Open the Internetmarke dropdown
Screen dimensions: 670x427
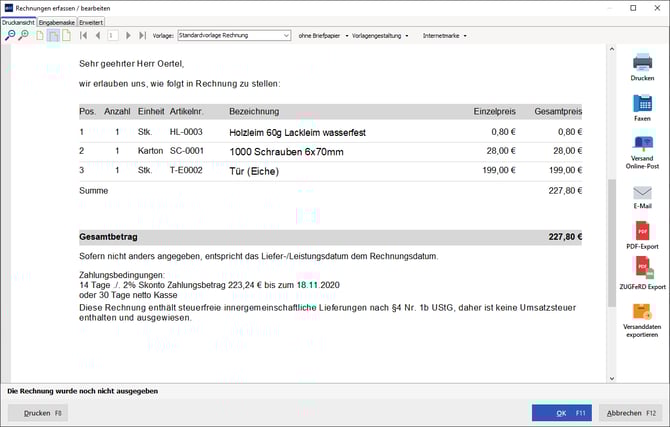pos(444,36)
